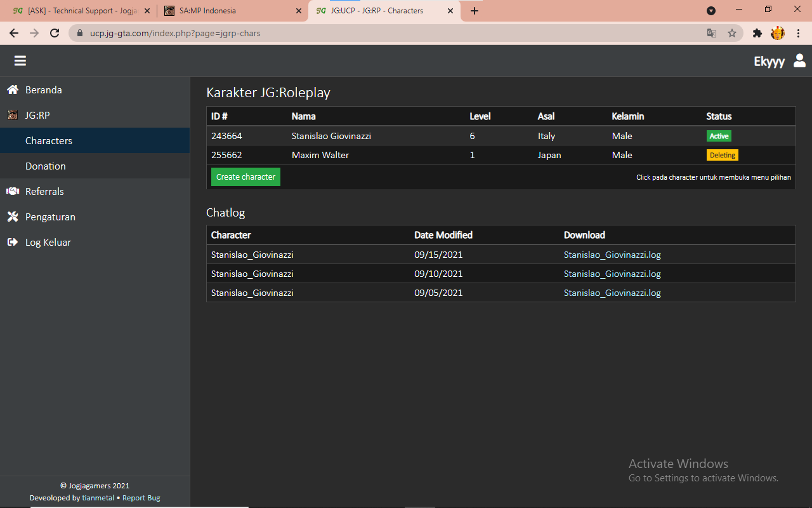Select the JG:UCP Characters tab
This screenshot has width=812, height=508.
pyautogui.click(x=384, y=11)
